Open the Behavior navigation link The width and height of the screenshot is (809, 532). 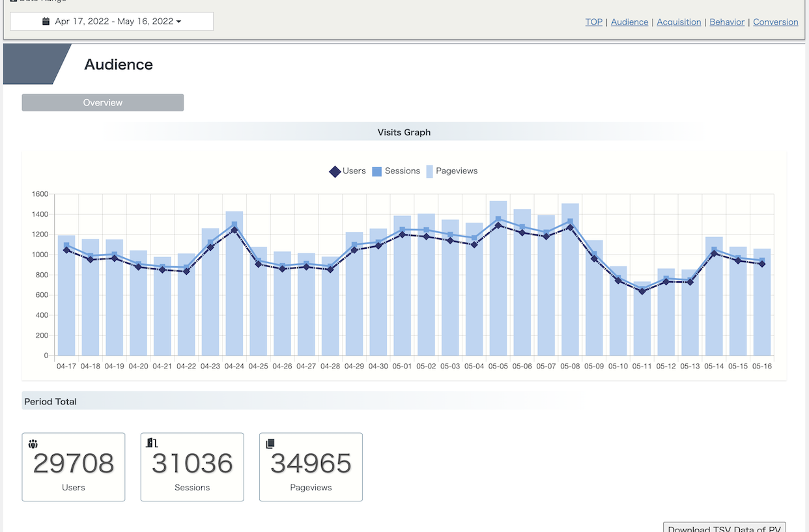tap(727, 22)
